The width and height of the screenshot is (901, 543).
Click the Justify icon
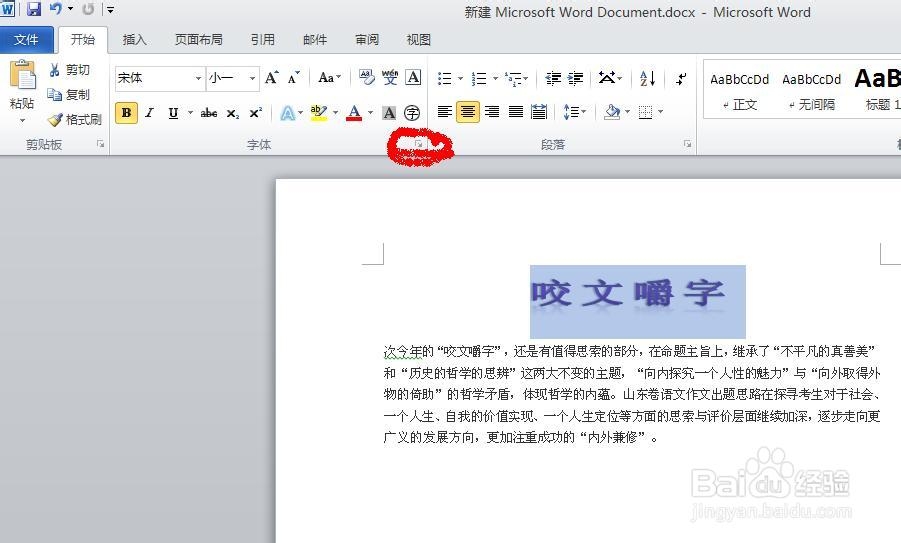515,111
